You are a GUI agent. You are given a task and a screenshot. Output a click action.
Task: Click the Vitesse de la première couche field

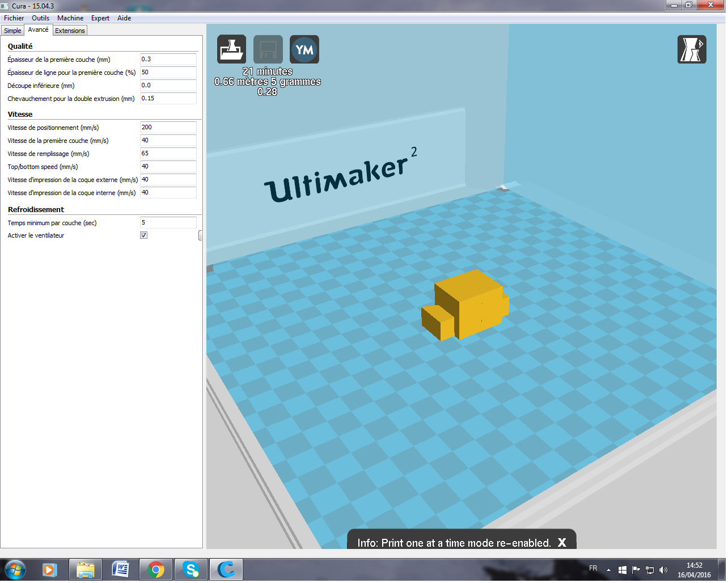coord(168,141)
